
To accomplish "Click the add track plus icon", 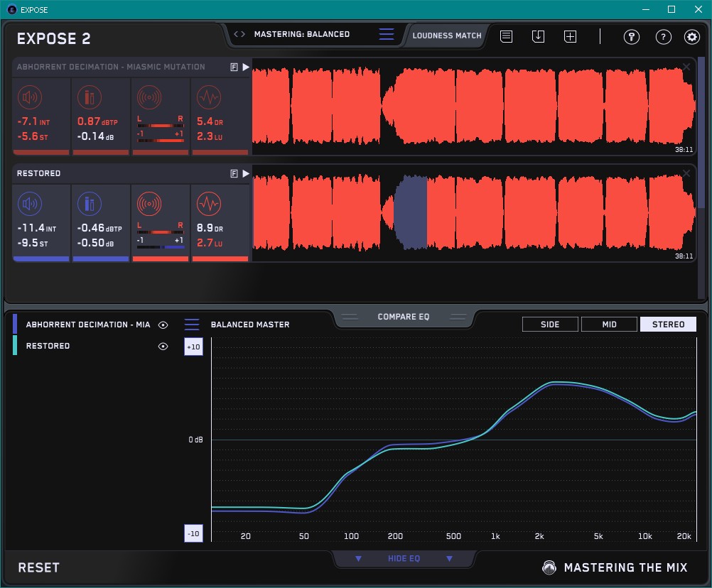I will (570, 36).
